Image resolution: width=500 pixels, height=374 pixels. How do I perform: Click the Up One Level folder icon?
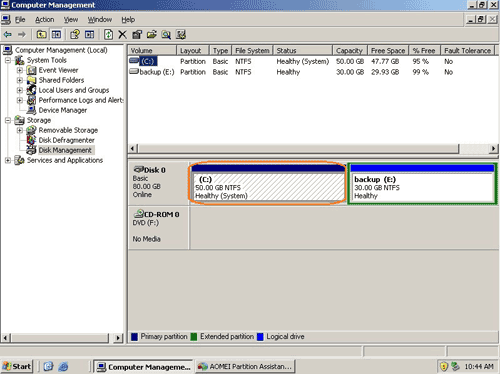pyautogui.click(x=41, y=34)
